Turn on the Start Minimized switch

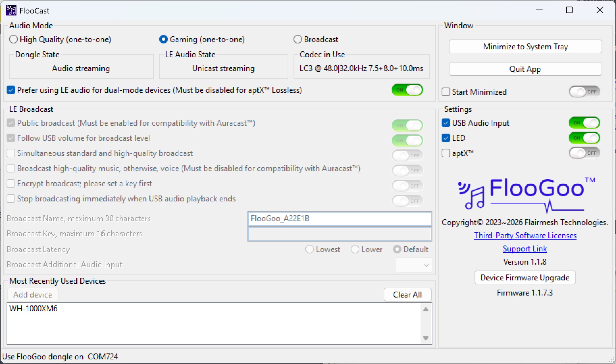pos(584,92)
